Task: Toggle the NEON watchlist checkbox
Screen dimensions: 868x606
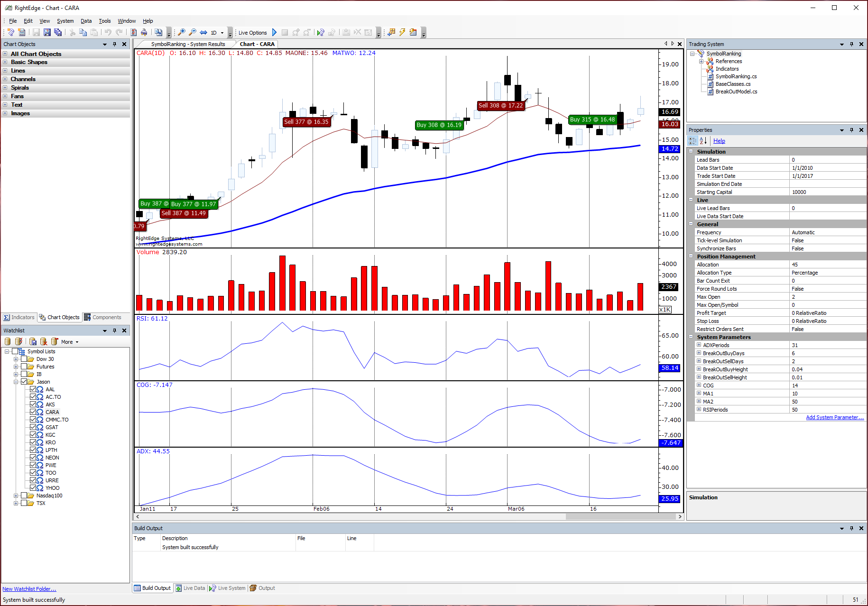Action: point(33,458)
